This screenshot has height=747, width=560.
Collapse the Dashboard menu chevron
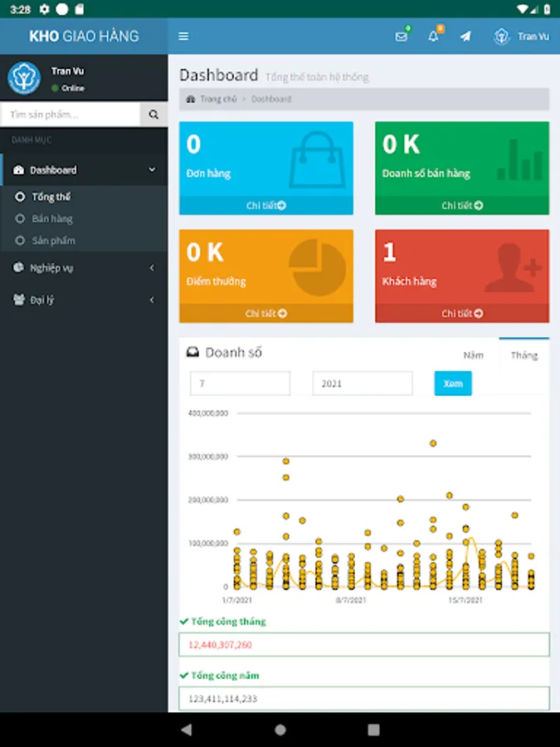click(x=152, y=169)
